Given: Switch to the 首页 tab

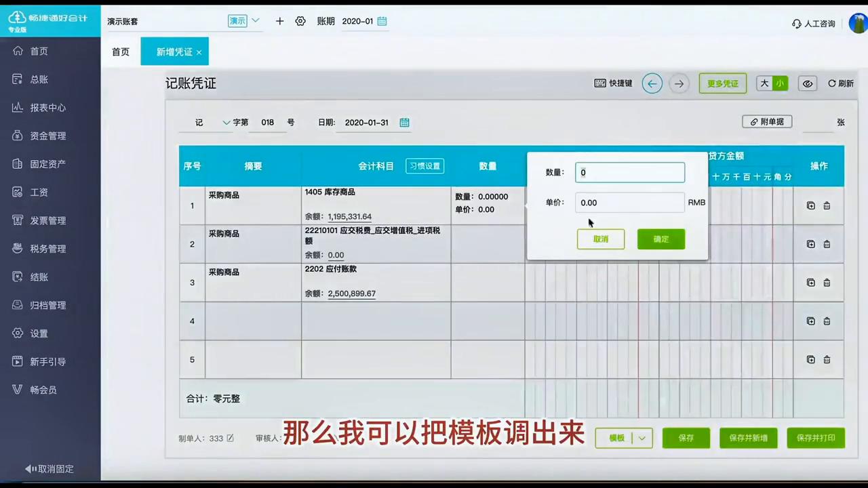Looking at the screenshot, I should coord(120,52).
